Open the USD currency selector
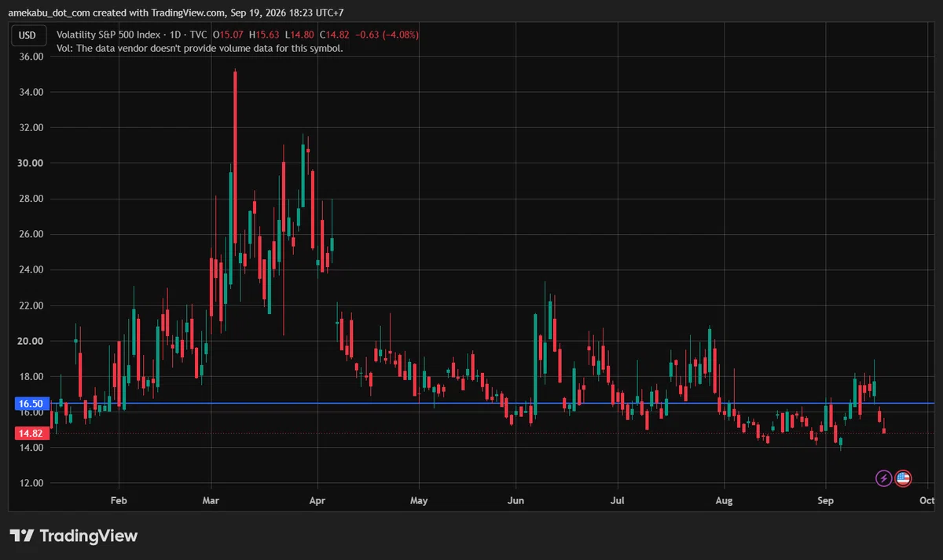Screen dimensions: 943x560 pos(28,35)
